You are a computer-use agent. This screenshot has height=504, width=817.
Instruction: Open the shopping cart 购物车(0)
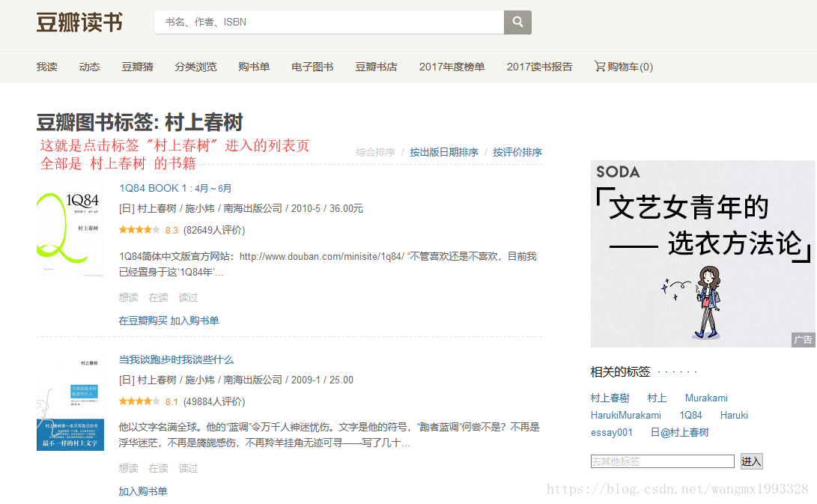click(x=624, y=67)
